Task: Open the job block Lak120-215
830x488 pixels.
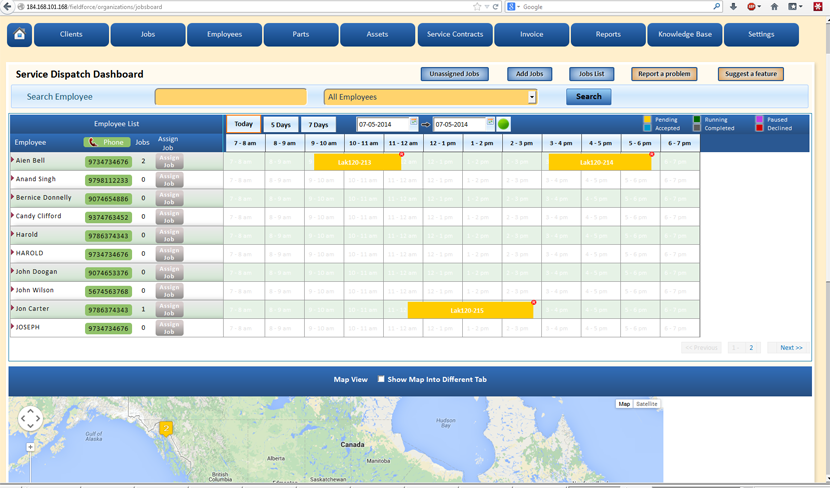Action: coord(470,310)
